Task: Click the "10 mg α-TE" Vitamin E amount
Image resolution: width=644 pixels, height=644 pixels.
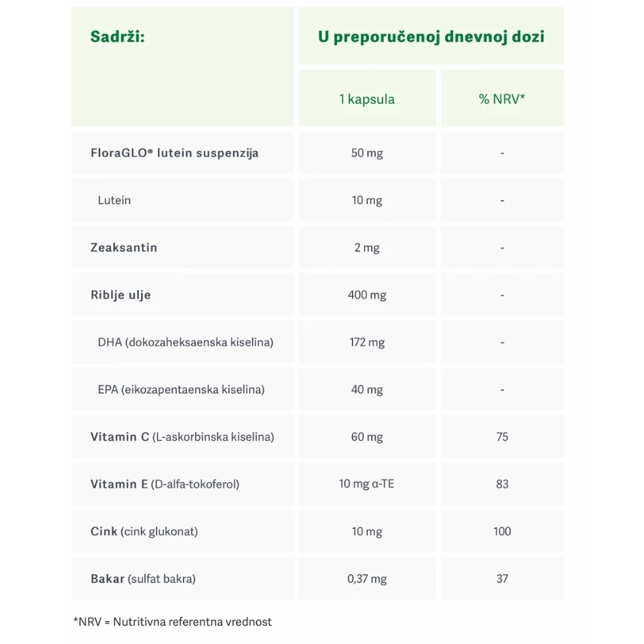Action: tap(367, 484)
